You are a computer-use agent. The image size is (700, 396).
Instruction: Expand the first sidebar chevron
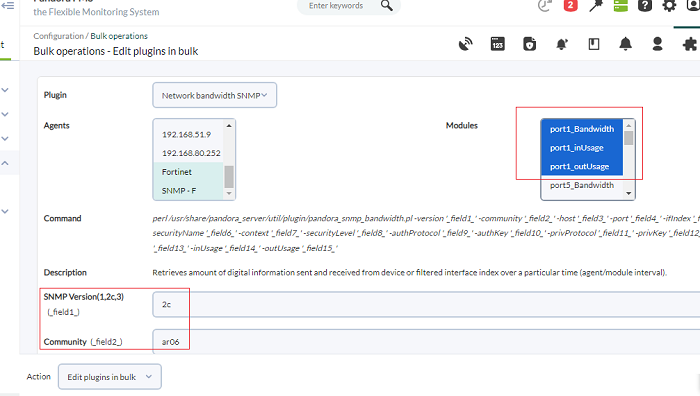(x=5, y=90)
